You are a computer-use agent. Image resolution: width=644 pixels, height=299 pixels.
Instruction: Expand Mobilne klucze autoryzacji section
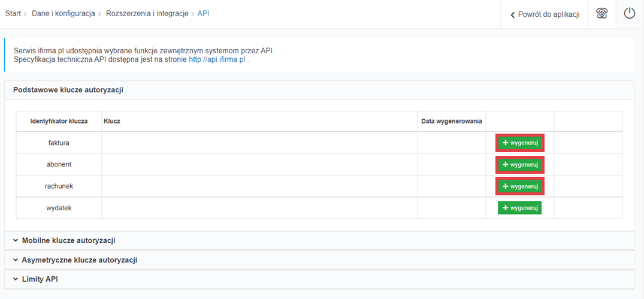pos(68,240)
